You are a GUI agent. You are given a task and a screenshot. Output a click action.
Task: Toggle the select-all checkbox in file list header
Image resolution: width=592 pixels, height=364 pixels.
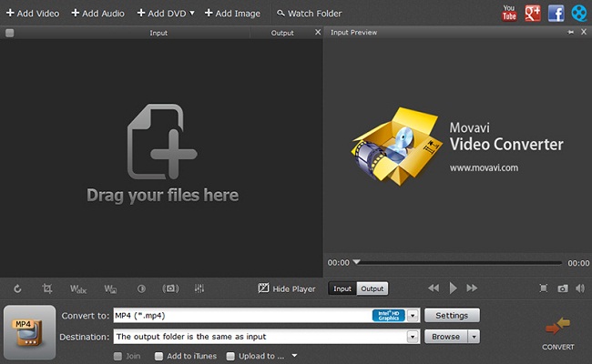coord(9,33)
